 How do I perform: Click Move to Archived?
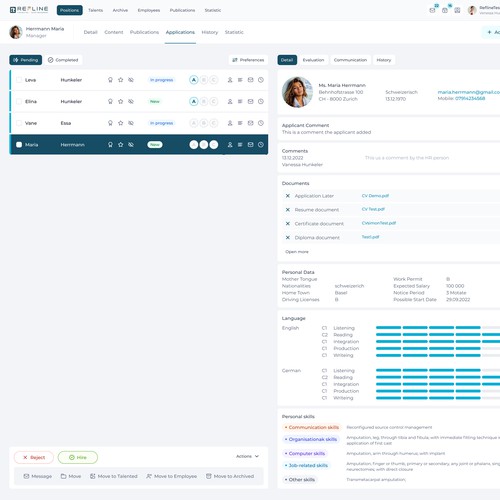[x=230, y=476]
